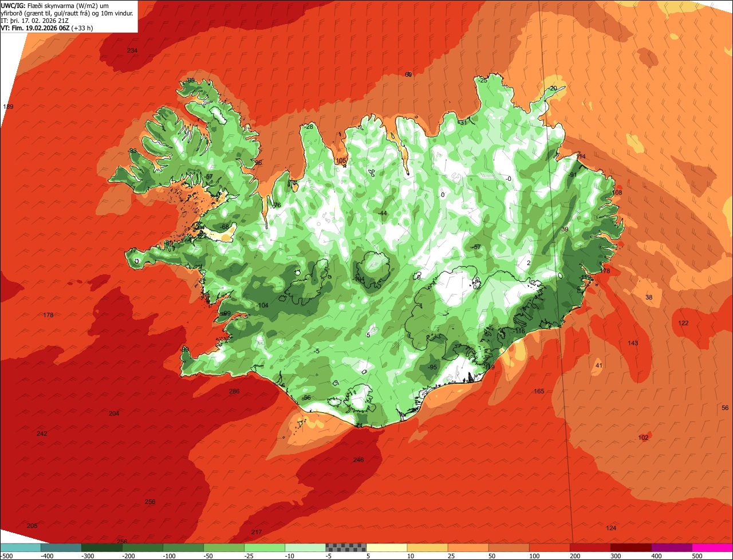This screenshot has width=733, height=560.
Task: Click the flux value 217 on the map
Action: point(257,532)
